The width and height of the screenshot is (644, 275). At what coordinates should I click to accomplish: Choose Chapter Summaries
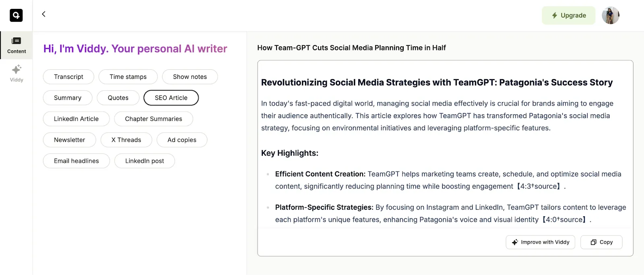153,119
